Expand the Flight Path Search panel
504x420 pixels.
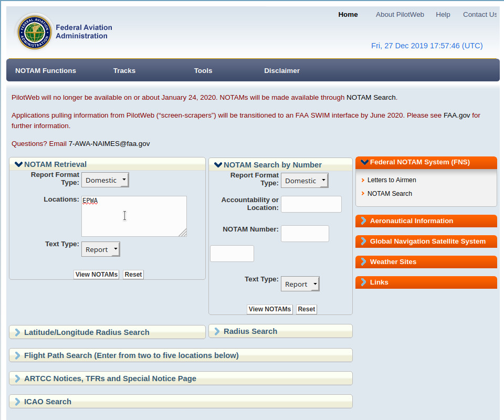point(181,355)
